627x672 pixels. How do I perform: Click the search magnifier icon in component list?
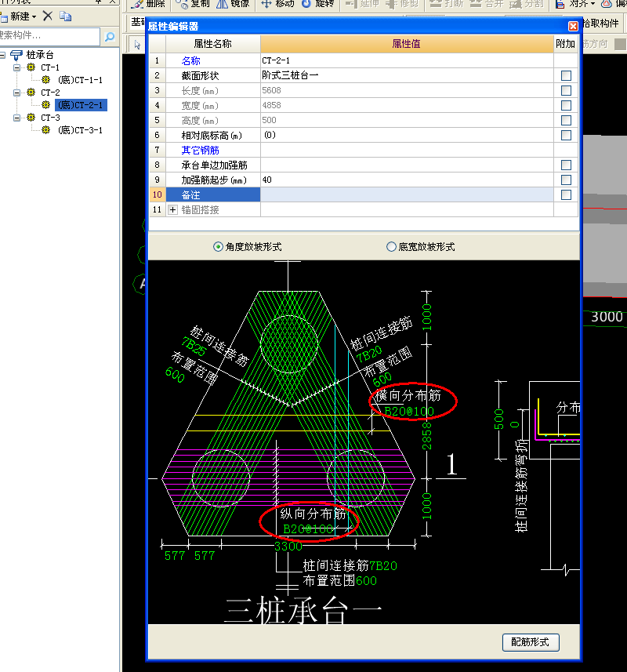(110, 36)
